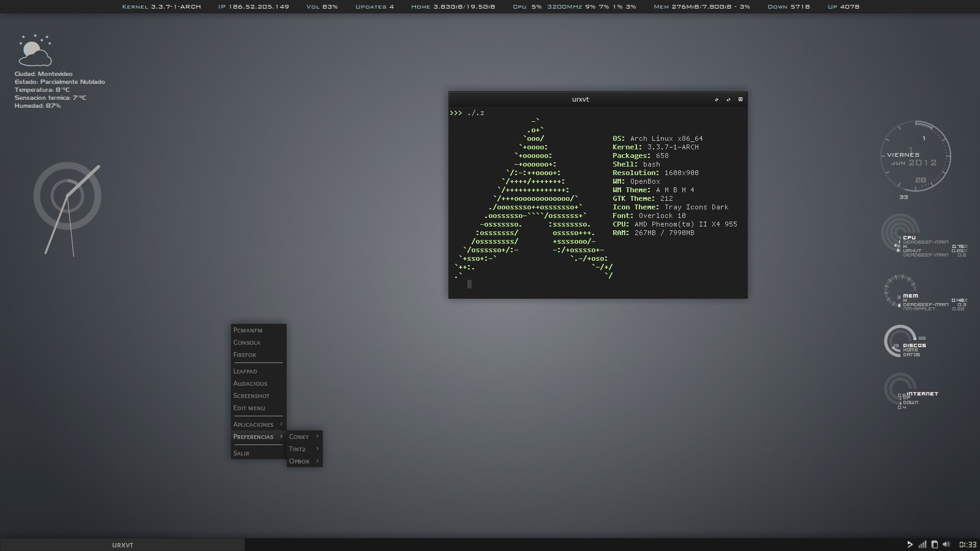Viewport: 980px width, 551px height.
Task: Click the INTERNET ring gauge
Action: (x=900, y=389)
